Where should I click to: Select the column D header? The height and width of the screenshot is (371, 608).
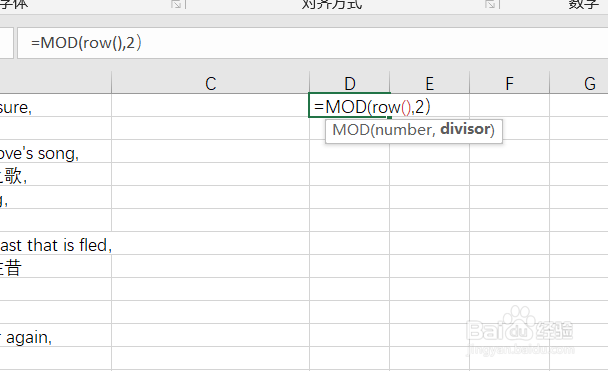[350, 83]
